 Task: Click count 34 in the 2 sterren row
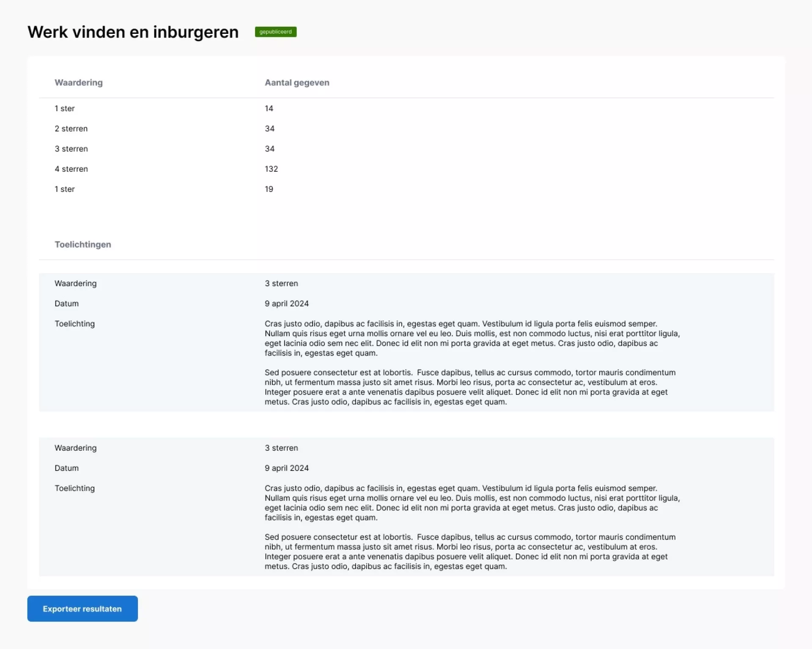[270, 129]
